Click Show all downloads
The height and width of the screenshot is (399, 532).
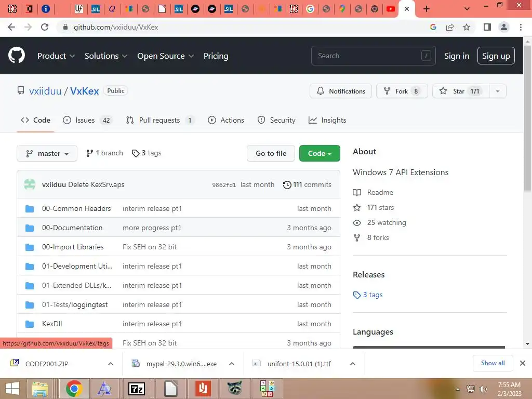point(493,363)
